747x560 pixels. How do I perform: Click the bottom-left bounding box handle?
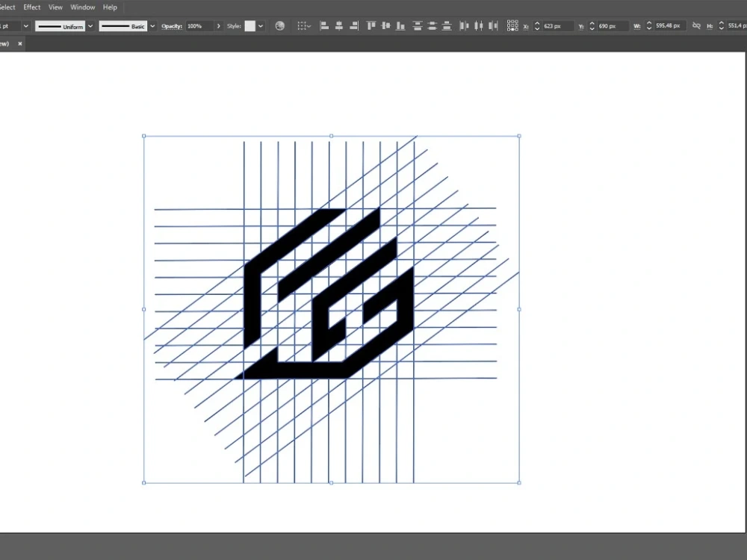click(144, 483)
